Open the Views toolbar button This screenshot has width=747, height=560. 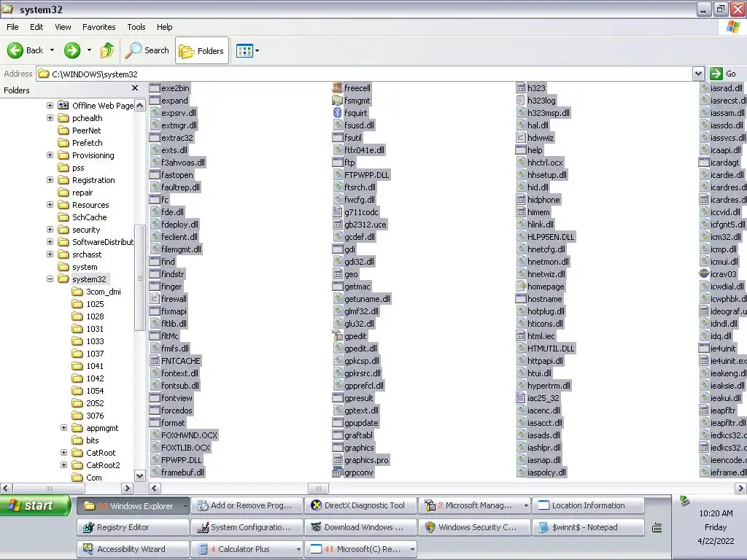pyautogui.click(x=244, y=50)
